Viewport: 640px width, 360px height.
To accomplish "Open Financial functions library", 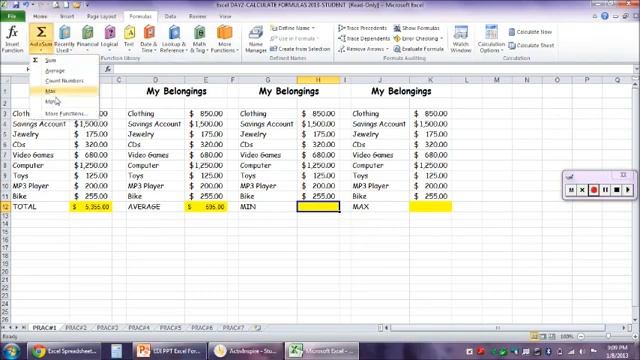I will click(x=88, y=38).
